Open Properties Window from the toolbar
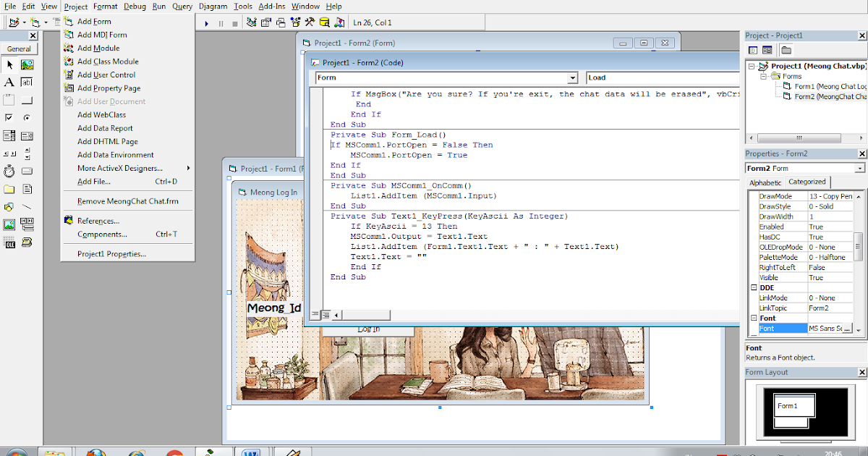Screen dimensions: 868x456 [x=265, y=22]
